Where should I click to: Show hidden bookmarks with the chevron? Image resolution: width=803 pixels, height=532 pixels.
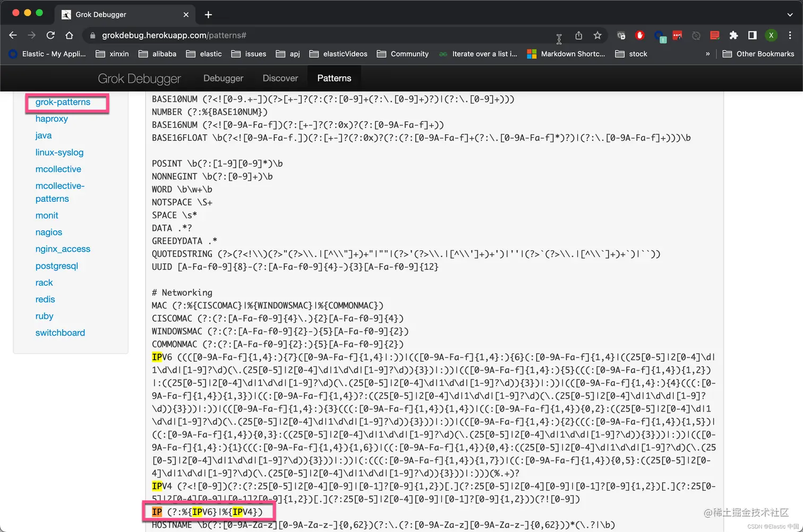tap(707, 54)
